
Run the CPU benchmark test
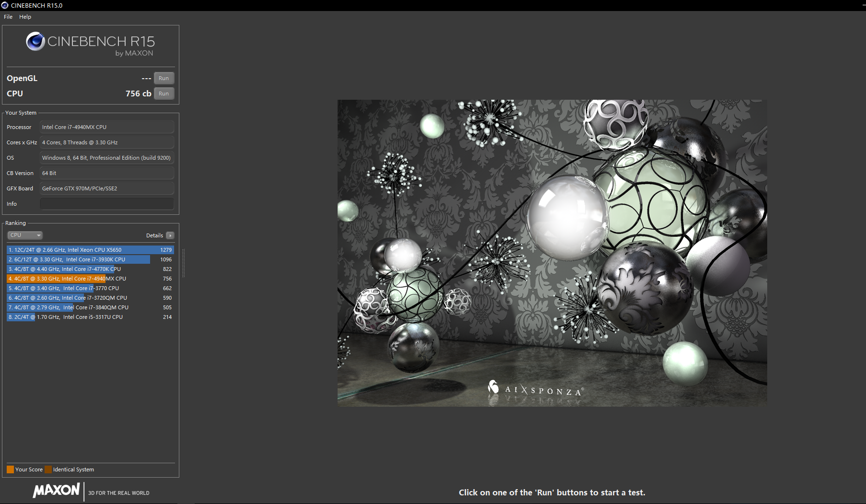coord(164,94)
